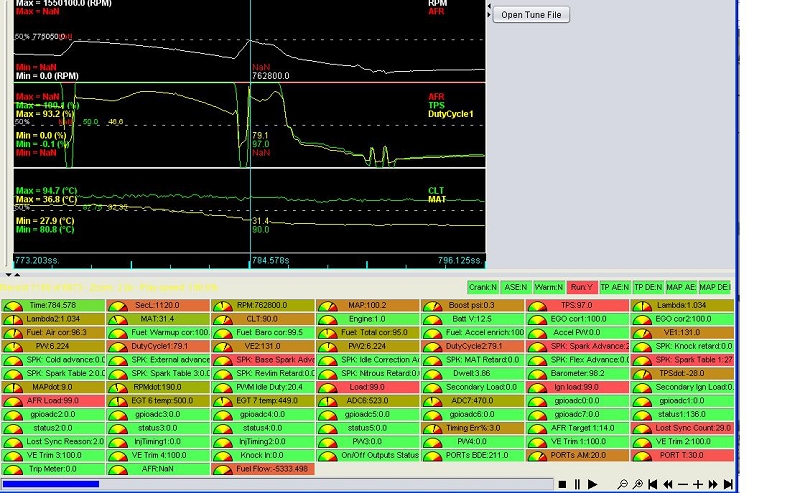The height and width of the screenshot is (493, 800).
Task: Fast forward the log playback
Action: [713, 484]
